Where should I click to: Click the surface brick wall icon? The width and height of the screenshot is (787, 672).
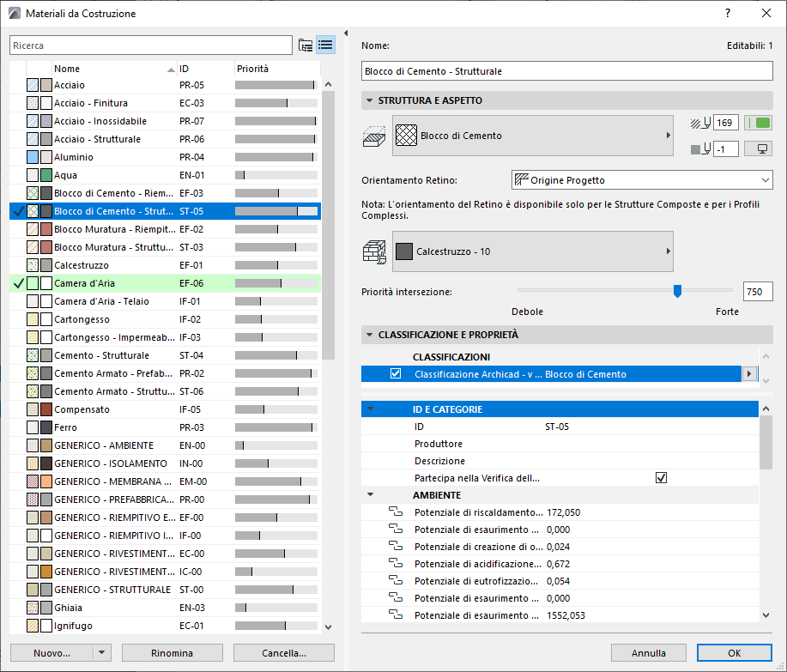coord(374,252)
